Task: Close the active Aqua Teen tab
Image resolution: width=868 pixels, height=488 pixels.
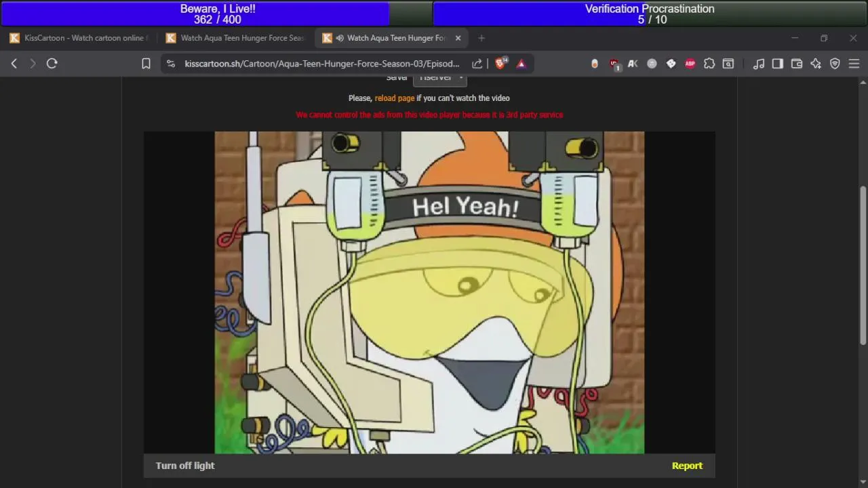Action: click(458, 38)
